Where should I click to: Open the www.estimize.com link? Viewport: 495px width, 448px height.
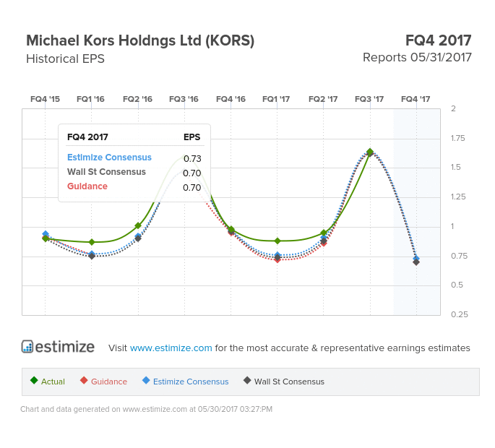(x=171, y=348)
